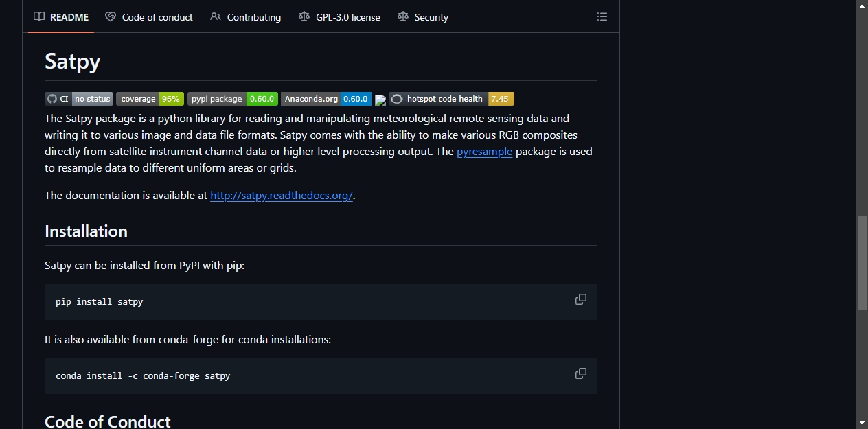868x429 pixels.
Task: Click the Contributing people icon
Action: pyautogui.click(x=216, y=17)
